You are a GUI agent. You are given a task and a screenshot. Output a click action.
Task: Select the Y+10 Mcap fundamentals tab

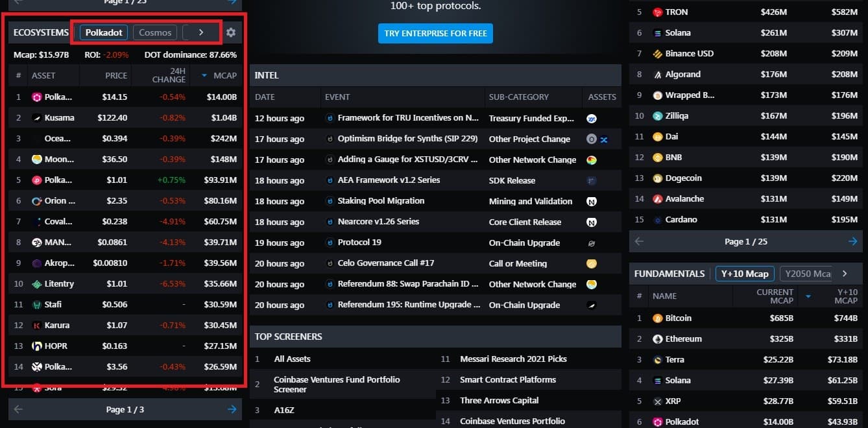coord(745,274)
